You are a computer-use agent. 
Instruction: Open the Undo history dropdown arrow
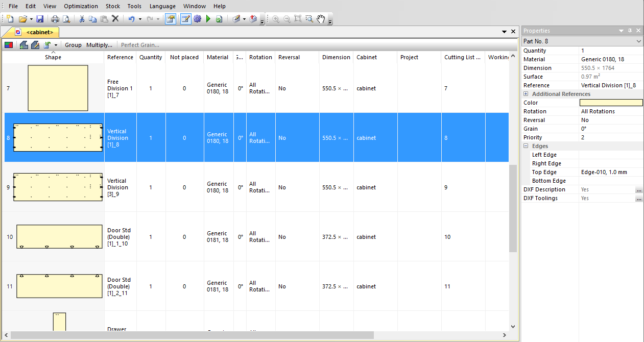[139, 19]
